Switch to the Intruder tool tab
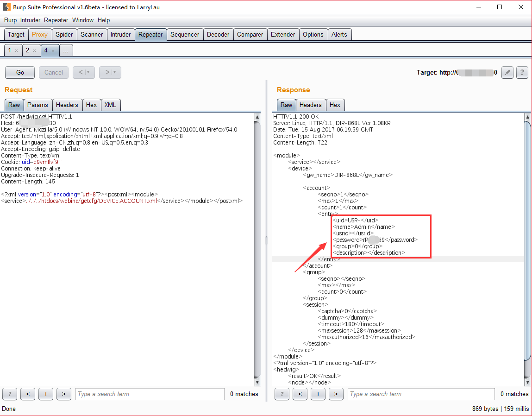Viewport: 532px width, 416px height. 120,35
